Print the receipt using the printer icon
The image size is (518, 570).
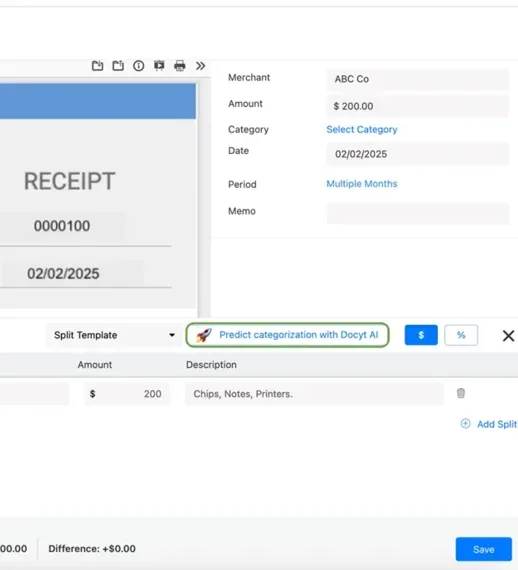coord(180,66)
